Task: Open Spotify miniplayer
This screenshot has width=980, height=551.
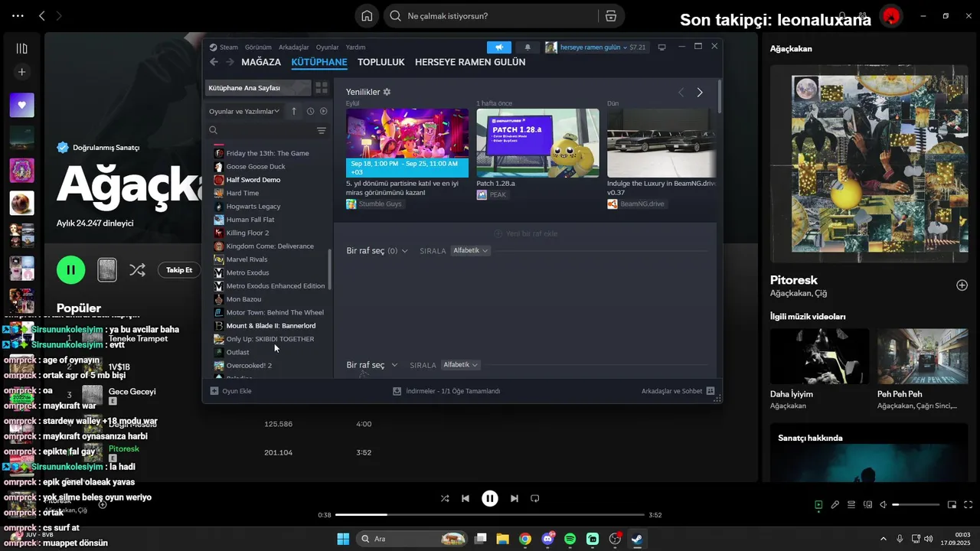Action: coord(952,505)
